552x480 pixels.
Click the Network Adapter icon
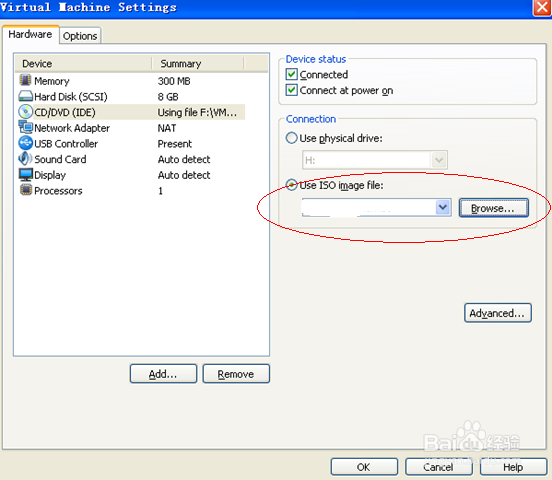(25, 127)
